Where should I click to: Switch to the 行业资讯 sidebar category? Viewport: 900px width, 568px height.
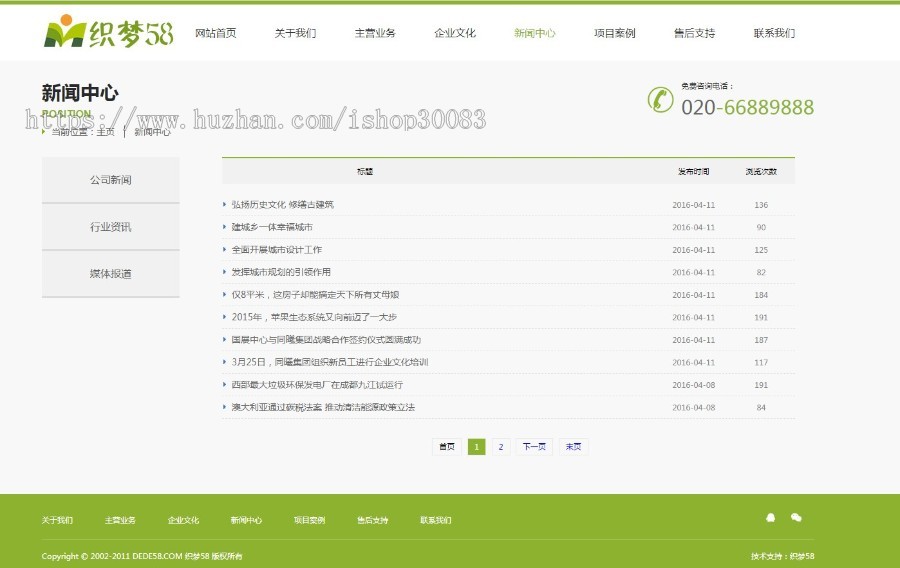(110, 227)
